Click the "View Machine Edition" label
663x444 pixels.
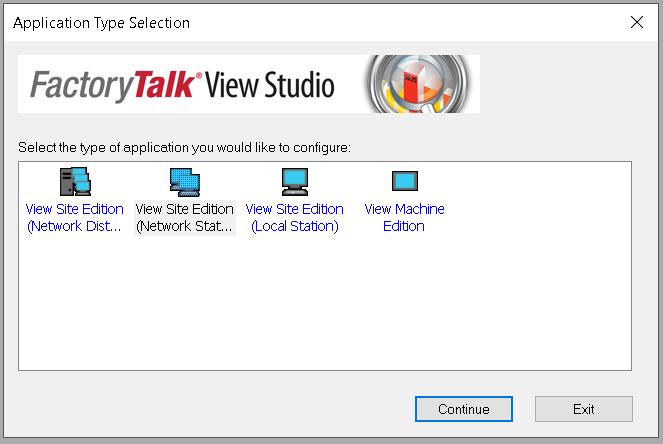tap(404, 218)
